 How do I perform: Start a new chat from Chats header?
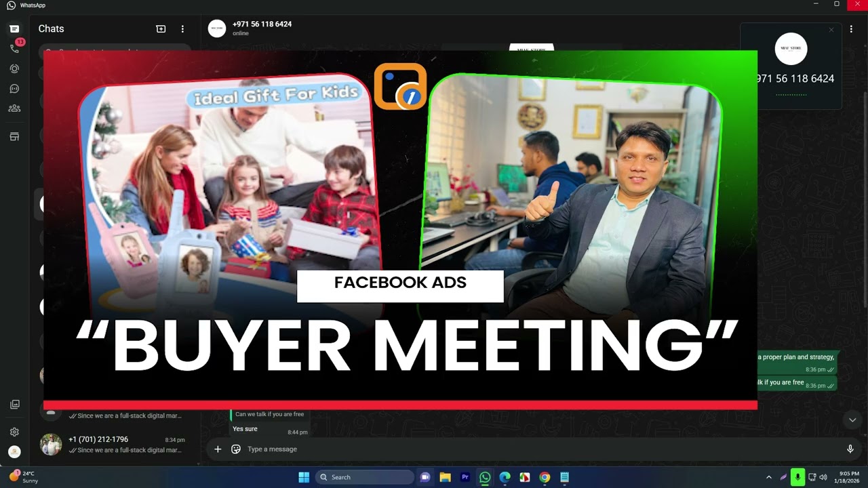pos(161,29)
